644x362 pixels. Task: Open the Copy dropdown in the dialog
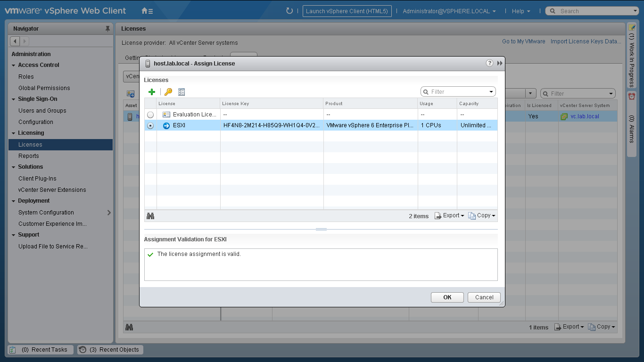pos(482,216)
